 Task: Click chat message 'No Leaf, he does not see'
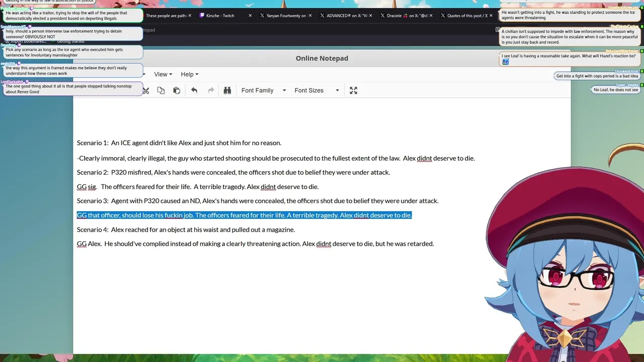pyautogui.click(x=616, y=90)
